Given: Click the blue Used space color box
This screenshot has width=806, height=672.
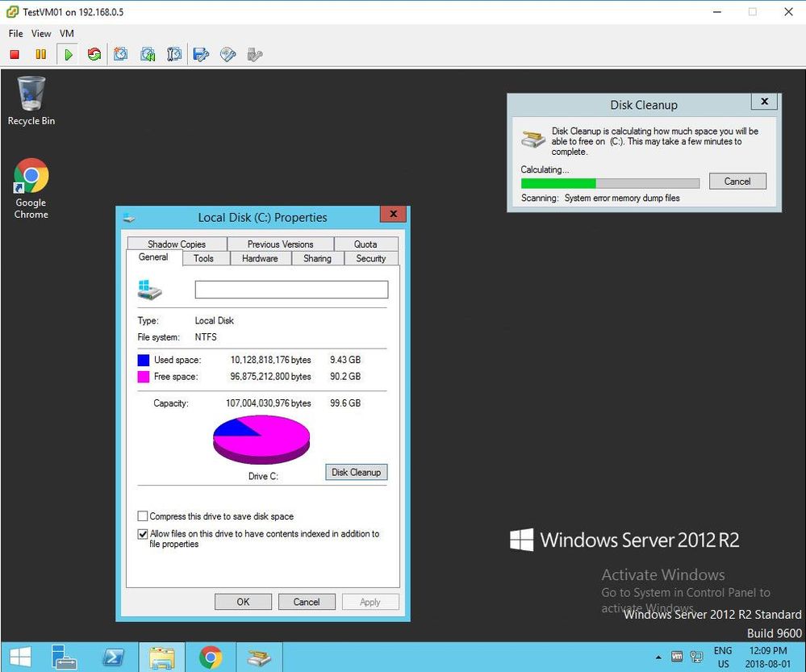Looking at the screenshot, I should click(144, 360).
